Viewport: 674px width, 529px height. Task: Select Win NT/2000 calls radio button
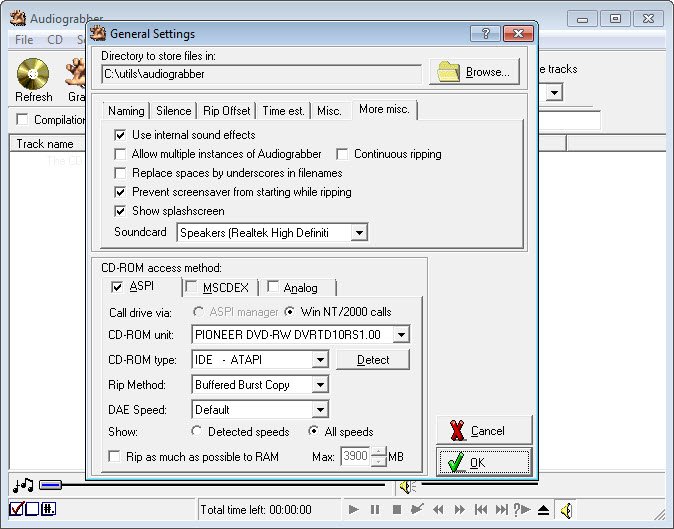pyautogui.click(x=290, y=312)
